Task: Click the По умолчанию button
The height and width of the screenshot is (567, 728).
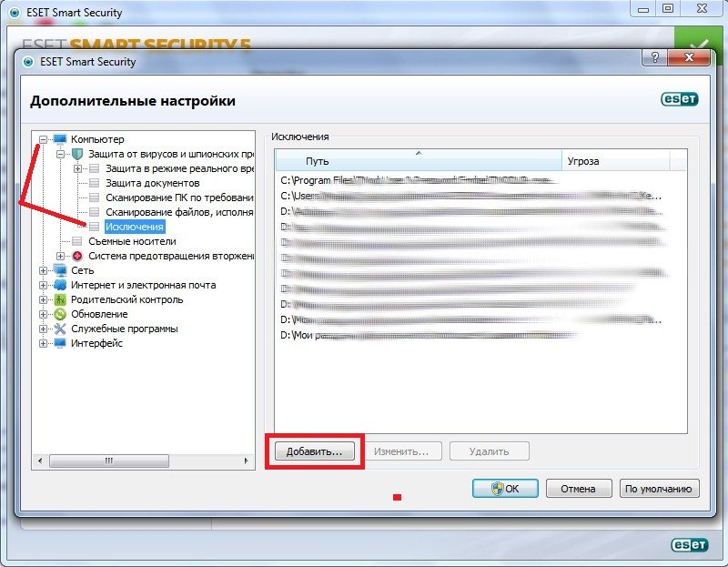Action: [659, 489]
